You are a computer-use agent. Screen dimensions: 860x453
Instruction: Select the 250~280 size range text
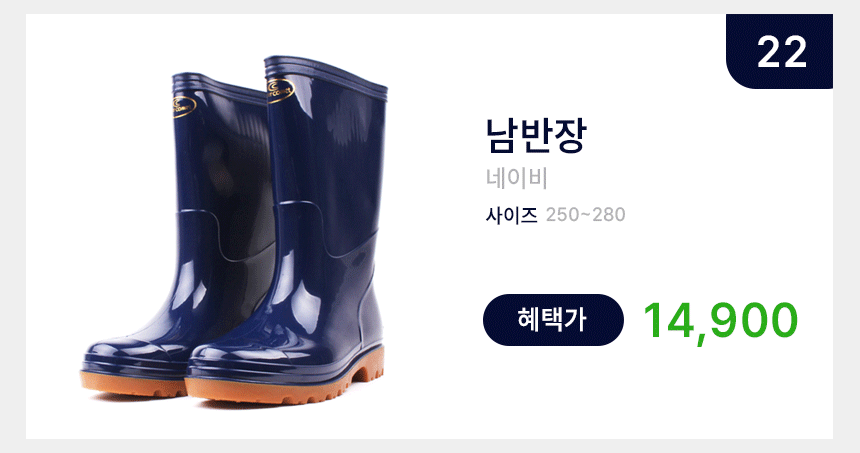pos(585,214)
